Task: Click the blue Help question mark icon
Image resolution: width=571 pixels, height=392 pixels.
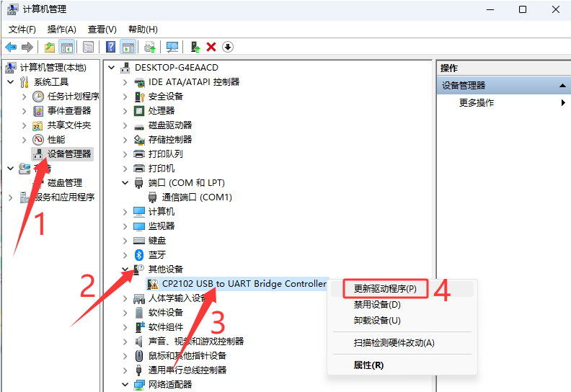Action: [111, 47]
